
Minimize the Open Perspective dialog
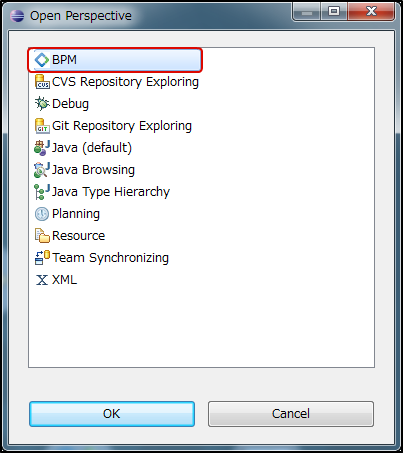point(307,11)
